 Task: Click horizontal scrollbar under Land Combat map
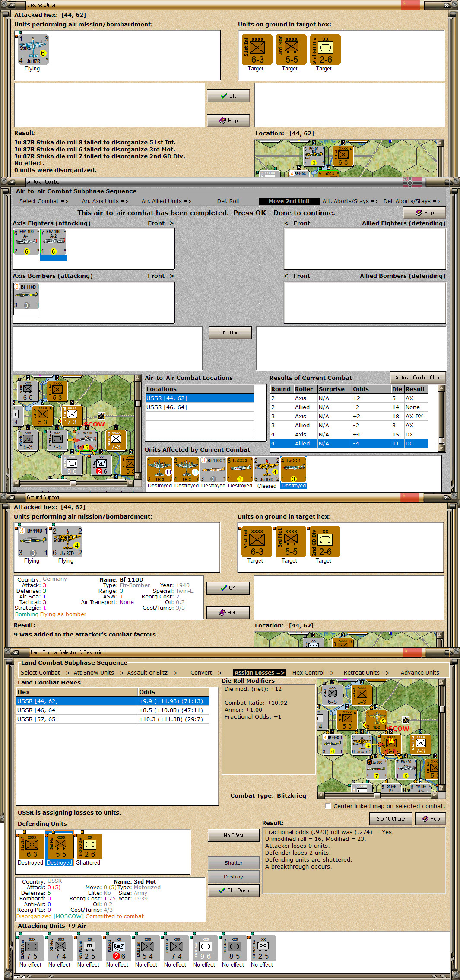pos(378,795)
